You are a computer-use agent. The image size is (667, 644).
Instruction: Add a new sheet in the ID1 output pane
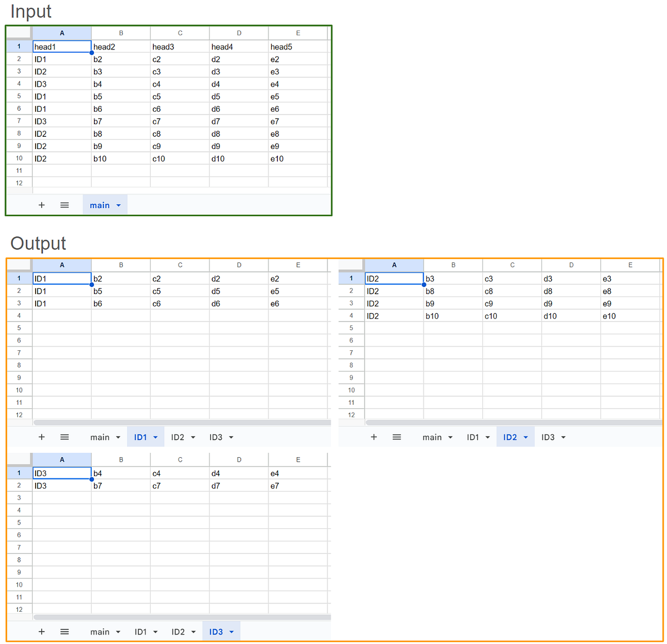coord(42,437)
